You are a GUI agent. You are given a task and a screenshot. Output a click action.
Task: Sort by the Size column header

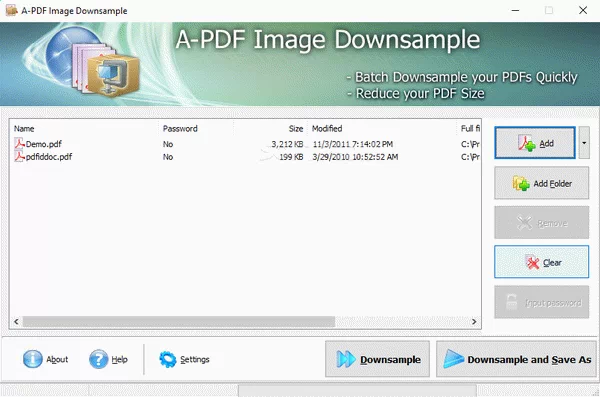coord(271,129)
